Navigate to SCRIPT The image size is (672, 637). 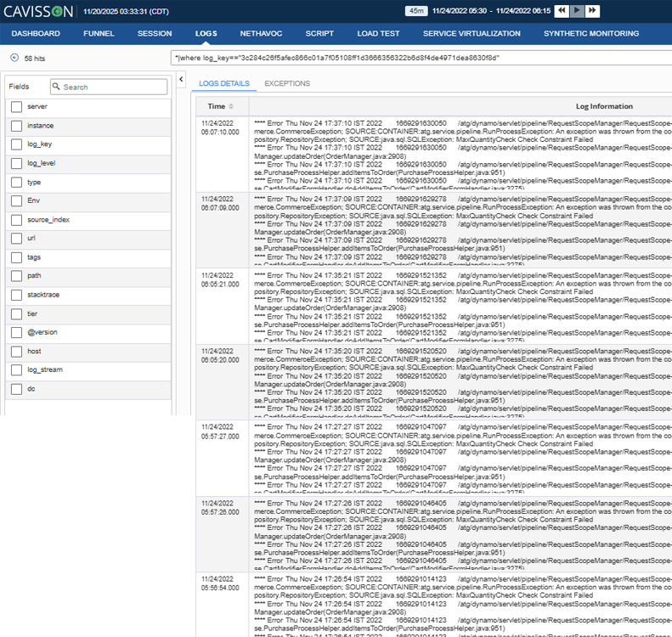pos(319,33)
